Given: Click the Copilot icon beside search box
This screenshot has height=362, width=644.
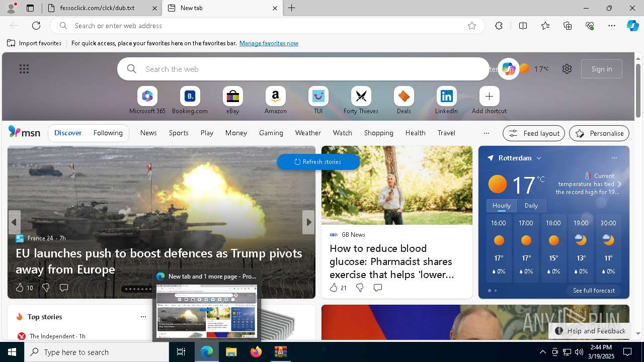Looking at the screenshot, I should click(508, 69).
